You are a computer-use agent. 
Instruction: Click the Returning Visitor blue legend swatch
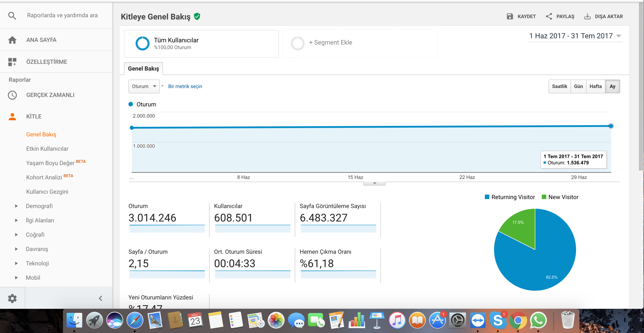(x=487, y=197)
